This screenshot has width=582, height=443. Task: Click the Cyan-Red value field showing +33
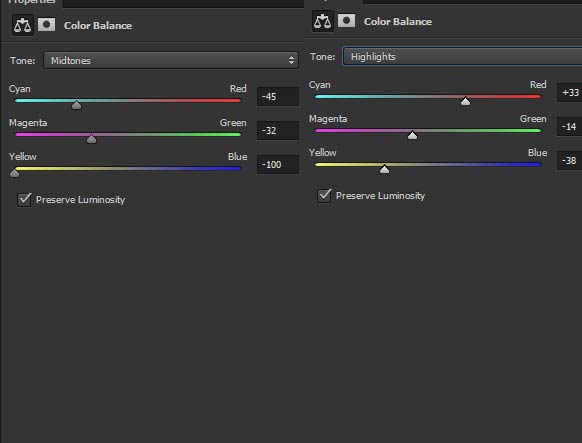tap(569, 92)
